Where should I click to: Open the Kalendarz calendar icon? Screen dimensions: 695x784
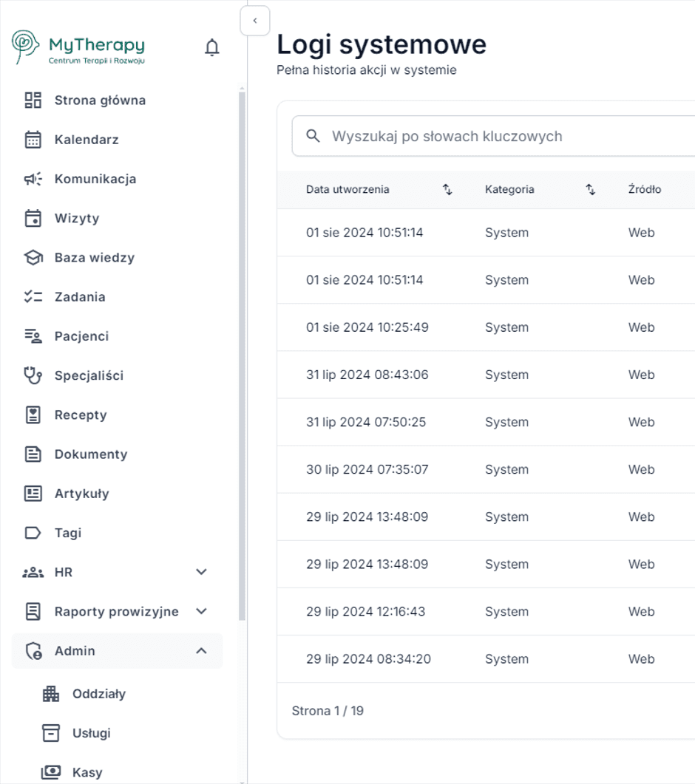33,140
